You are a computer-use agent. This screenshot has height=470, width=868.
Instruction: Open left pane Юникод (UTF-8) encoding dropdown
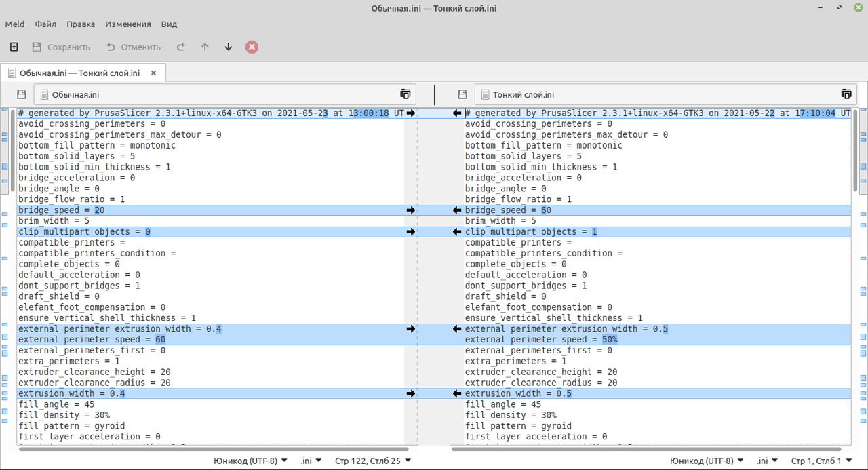pos(250,461)
